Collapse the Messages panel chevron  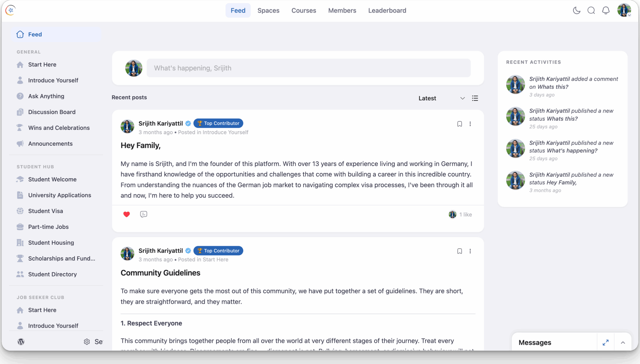coord(623,342)
